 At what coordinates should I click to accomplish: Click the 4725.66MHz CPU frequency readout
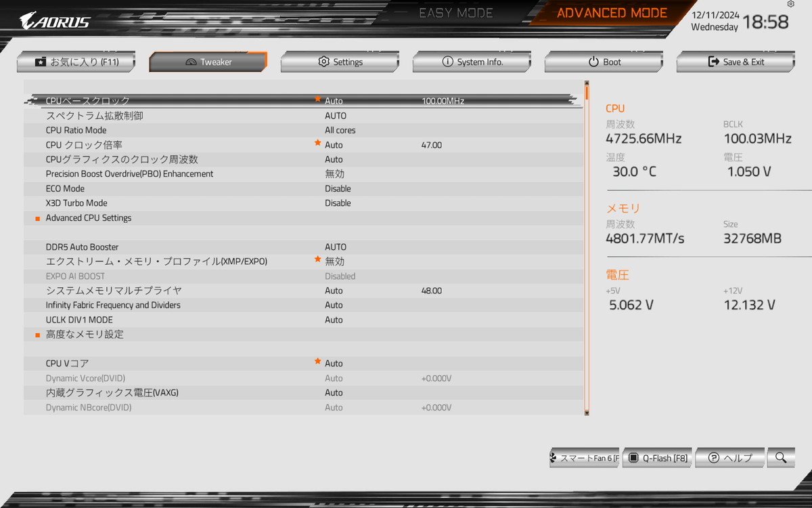[644, 139]
